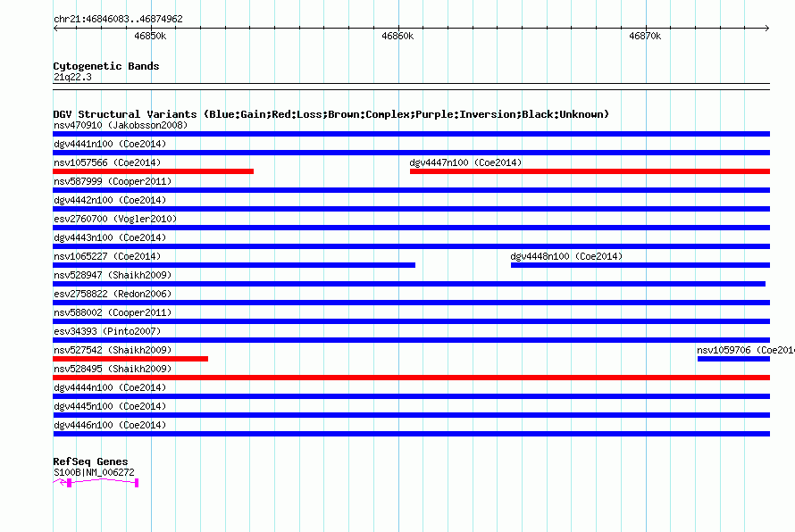Click the dgv4448n100 (Coe2014) label
Screen dimensions: 795x532
[566, 256]
